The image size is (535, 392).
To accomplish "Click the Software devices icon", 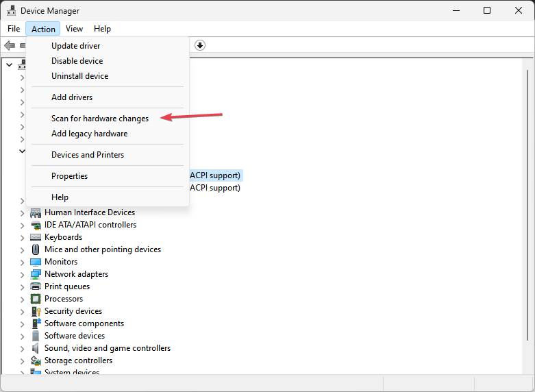I will coord(36,336).
